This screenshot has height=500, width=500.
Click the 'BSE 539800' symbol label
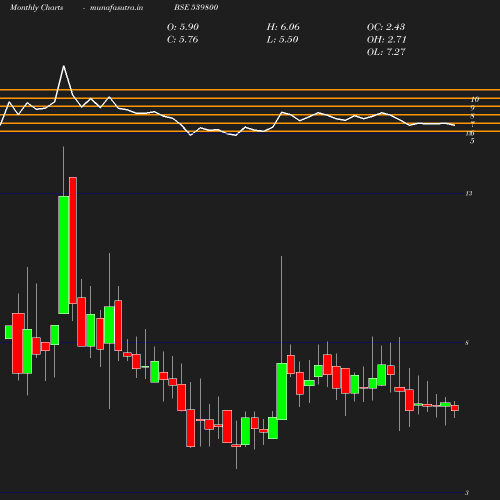pyautogui.click(x=196, y=7)
